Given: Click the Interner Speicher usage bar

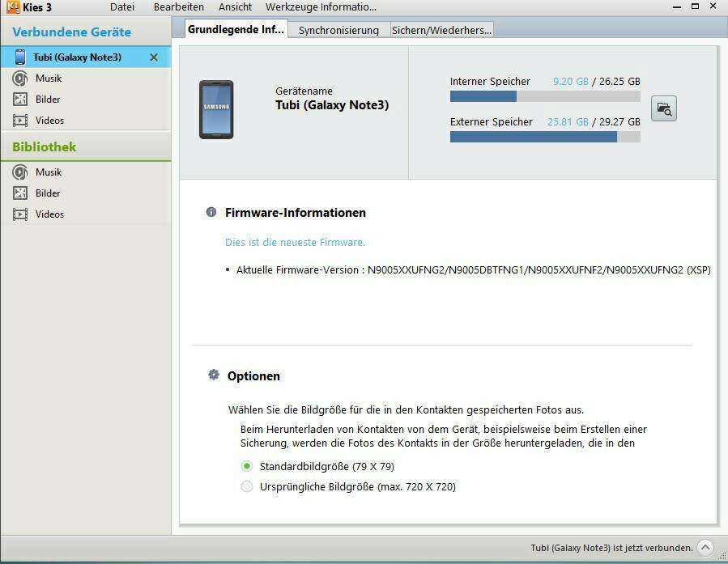Looking at the screenshot, I should coord(545,96).
